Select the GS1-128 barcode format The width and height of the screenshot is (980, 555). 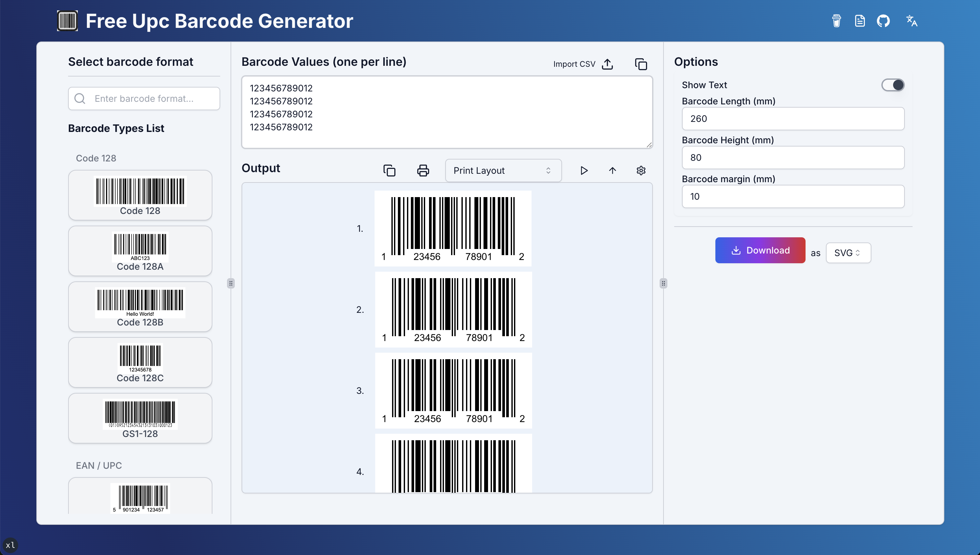pyautogui.click(x=140, y=418)
